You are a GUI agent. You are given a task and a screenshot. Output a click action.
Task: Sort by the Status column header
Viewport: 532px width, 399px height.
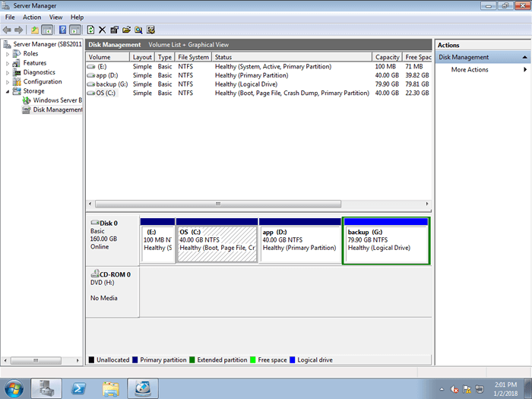292,57
